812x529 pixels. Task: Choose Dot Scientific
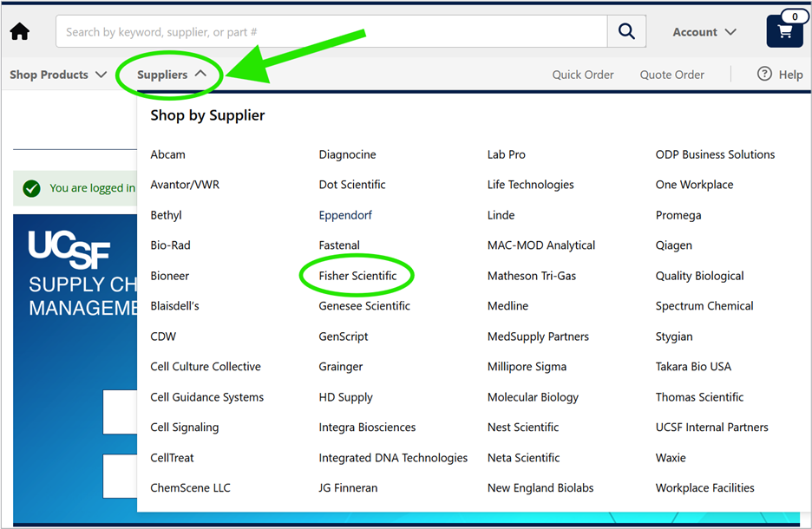352,184
